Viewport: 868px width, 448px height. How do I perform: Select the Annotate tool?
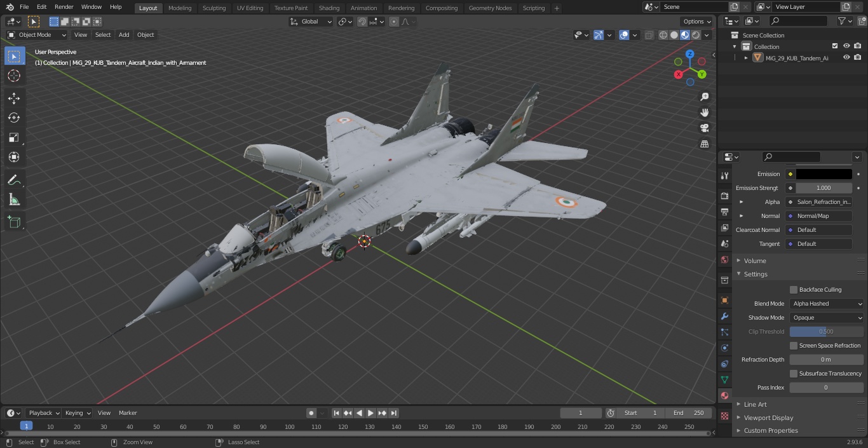tap(14, 180)
